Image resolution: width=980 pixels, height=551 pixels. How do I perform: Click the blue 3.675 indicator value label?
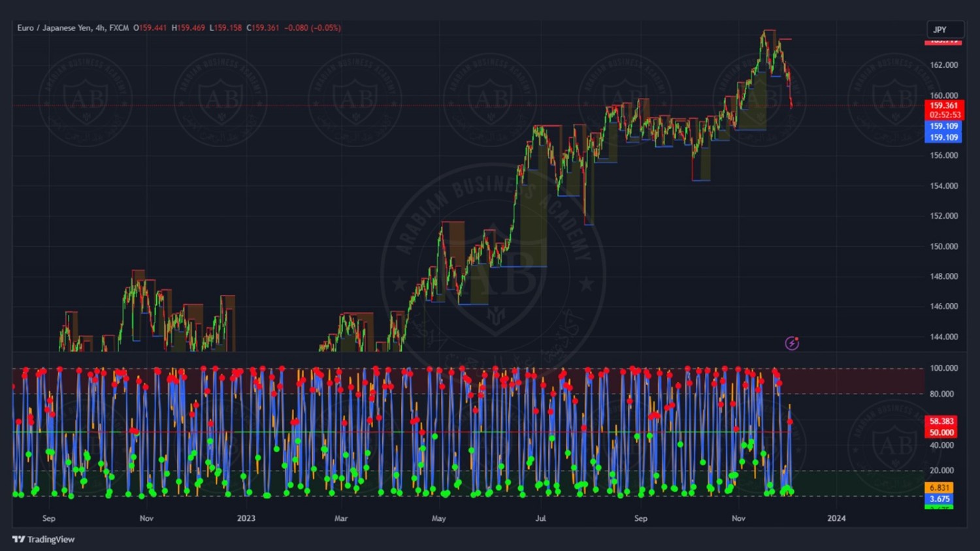pyautogui.click(x=939, y=499)
